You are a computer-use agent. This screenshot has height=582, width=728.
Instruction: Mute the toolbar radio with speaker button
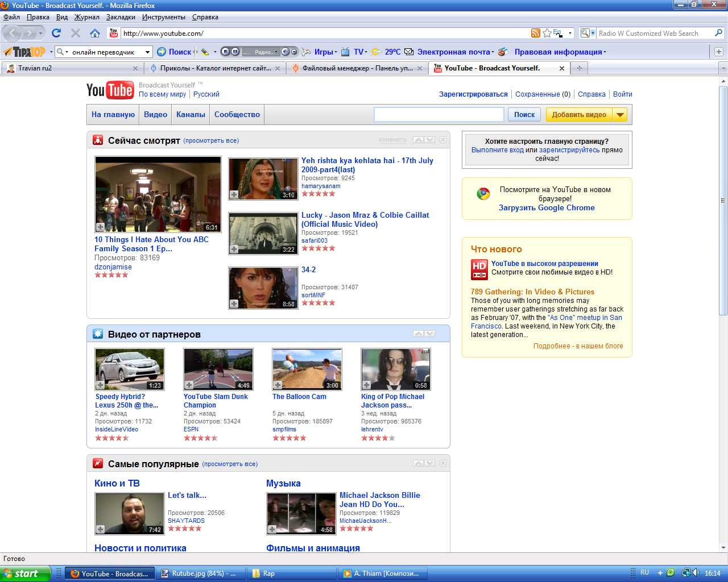(x=285, y=52)
